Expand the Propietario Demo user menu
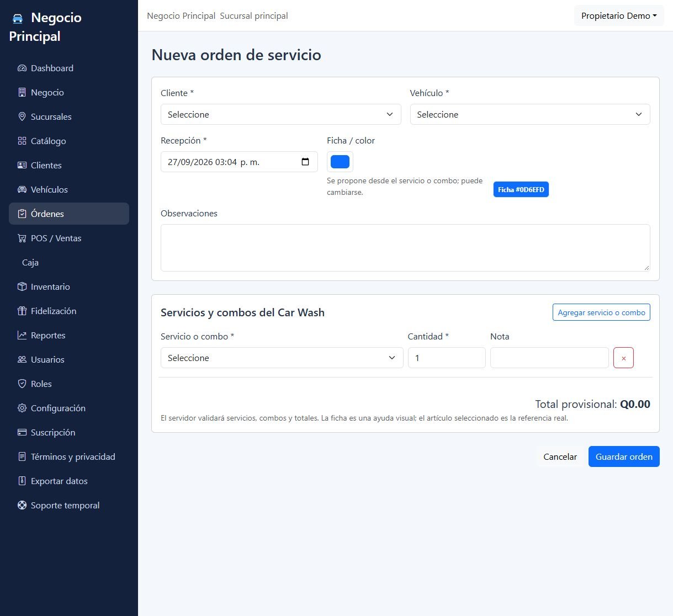673x616 pixels. click(x=619, y=15)
